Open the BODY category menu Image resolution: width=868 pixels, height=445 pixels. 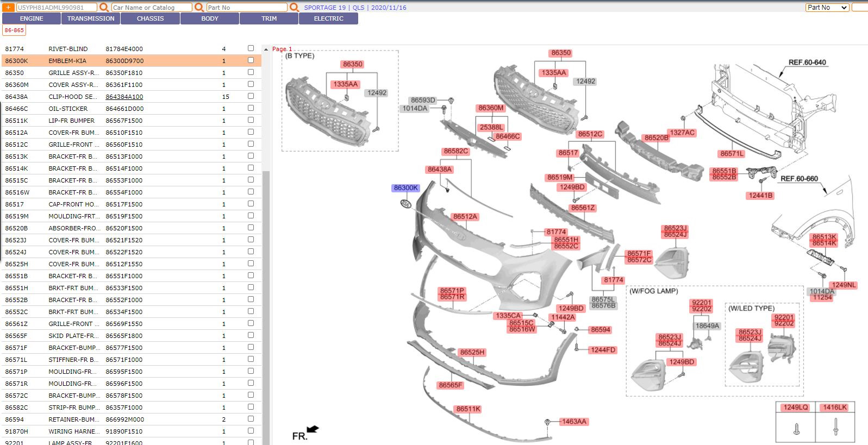210,18
